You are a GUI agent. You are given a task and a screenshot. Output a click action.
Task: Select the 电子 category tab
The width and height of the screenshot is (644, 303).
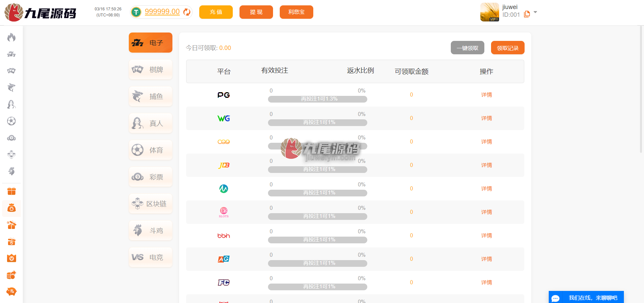tap(151, 43)
